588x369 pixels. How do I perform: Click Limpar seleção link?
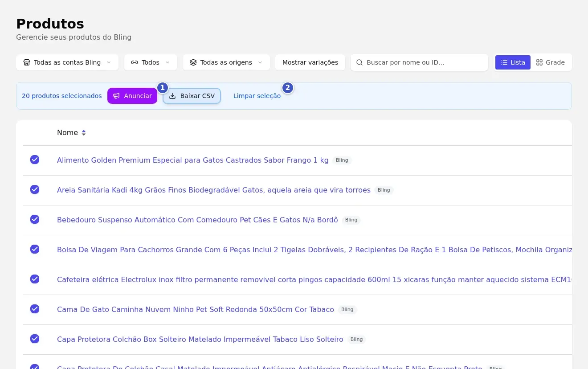coord(257,96)
